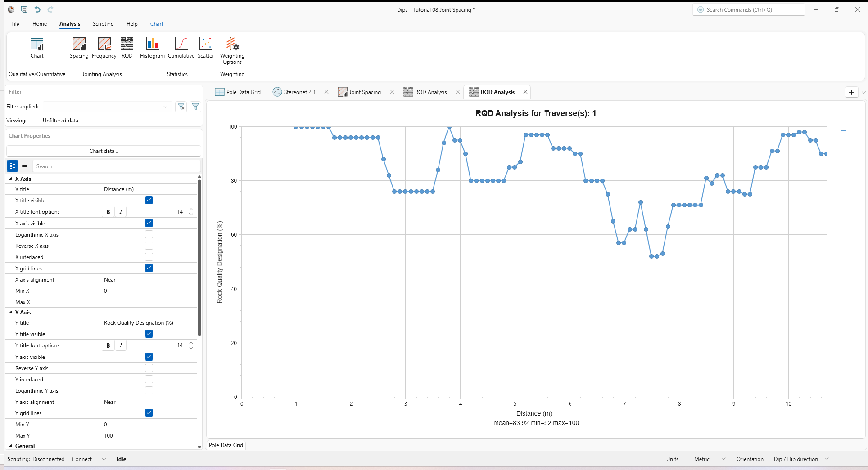This screenshot has width=868, height=470.
Task: Open the Scatter plot tool
Action: tap(205, 48)
